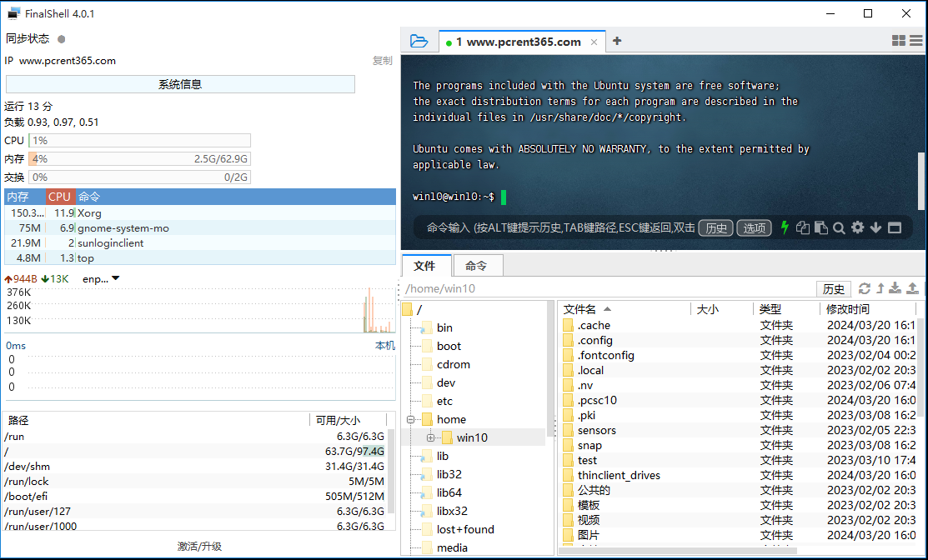Select the /boot/efi disk row
Image resolution: width=928 pixels, height=560 pixels.
[x=195, y=496]
